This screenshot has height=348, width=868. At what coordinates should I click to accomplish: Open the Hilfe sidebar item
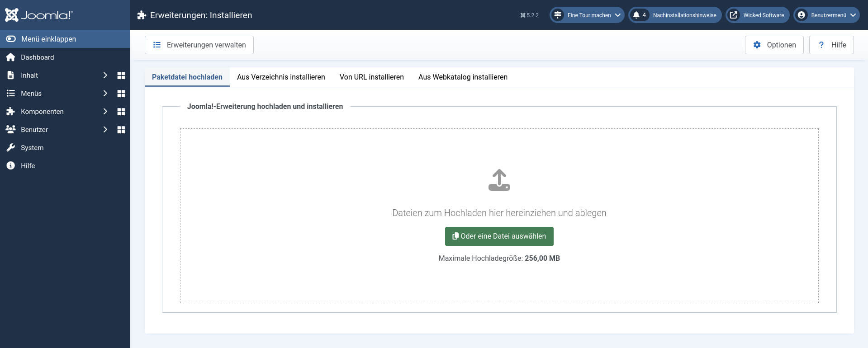65,166
